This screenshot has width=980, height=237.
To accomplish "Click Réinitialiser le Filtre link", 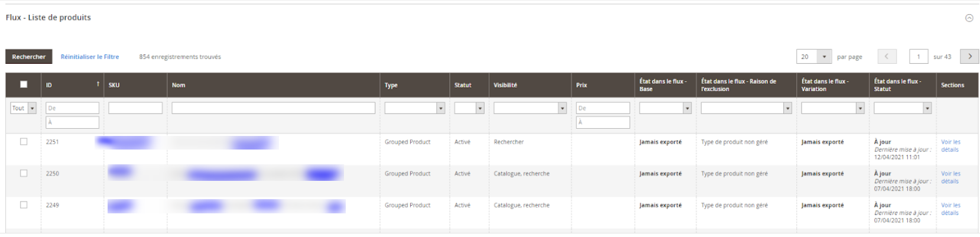I will pyautogui.click(x=90, y=57).
